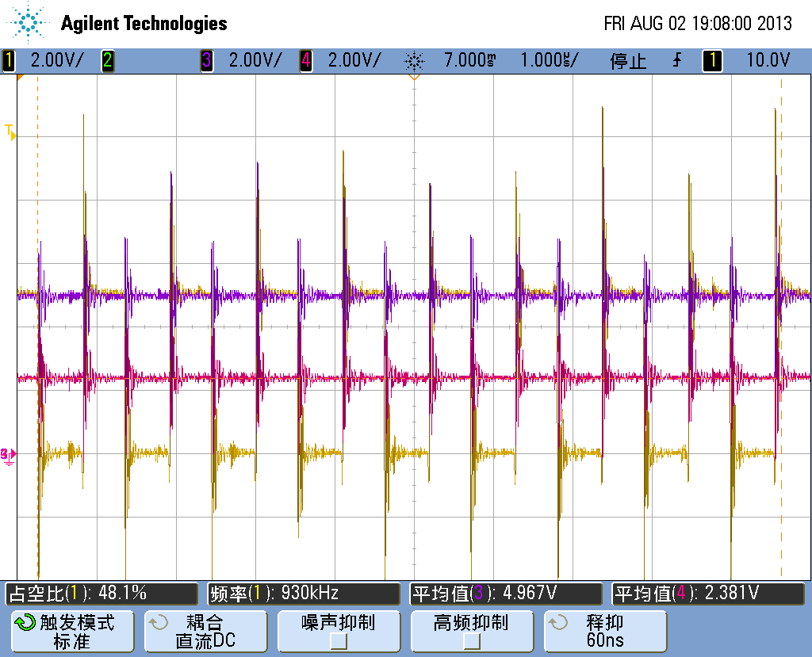Click the 7.000 delay time value

click(x=470, y=60)
